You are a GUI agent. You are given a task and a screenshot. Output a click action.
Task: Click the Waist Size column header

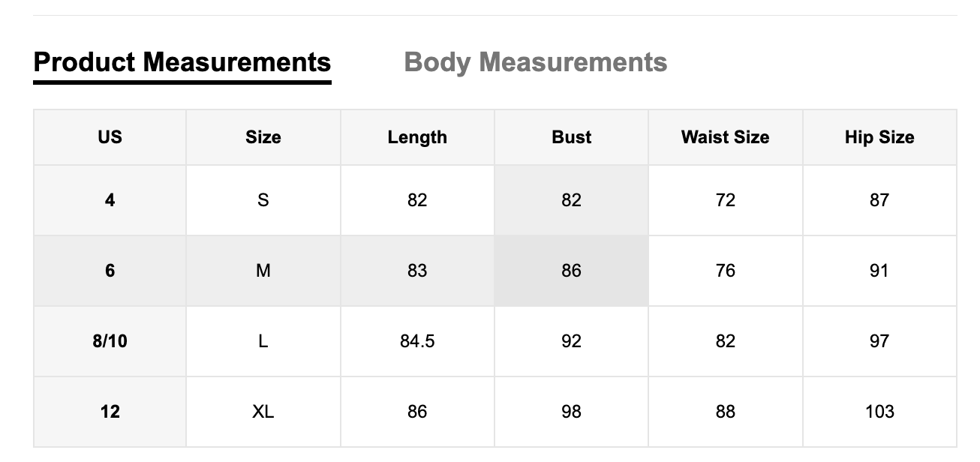724,137
